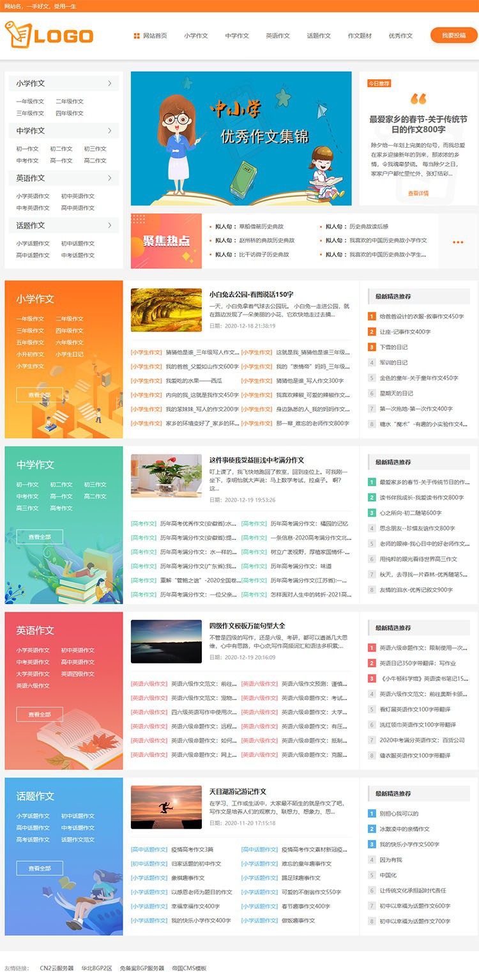Open article 四级作文模板万能句型大全
This screenshot has width=479, height=980.
(x=247, y=626)
